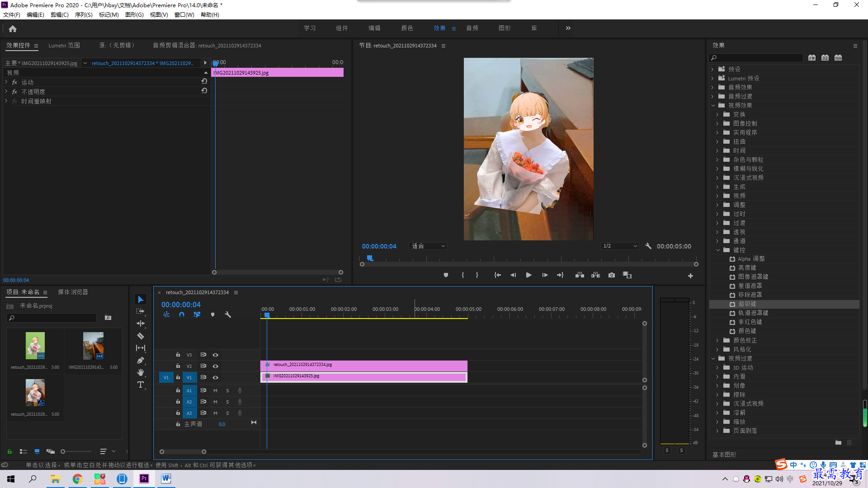Screen dimensions: 868x488
Task: Add marker in program monitor
Action: (x=446, y=275)
